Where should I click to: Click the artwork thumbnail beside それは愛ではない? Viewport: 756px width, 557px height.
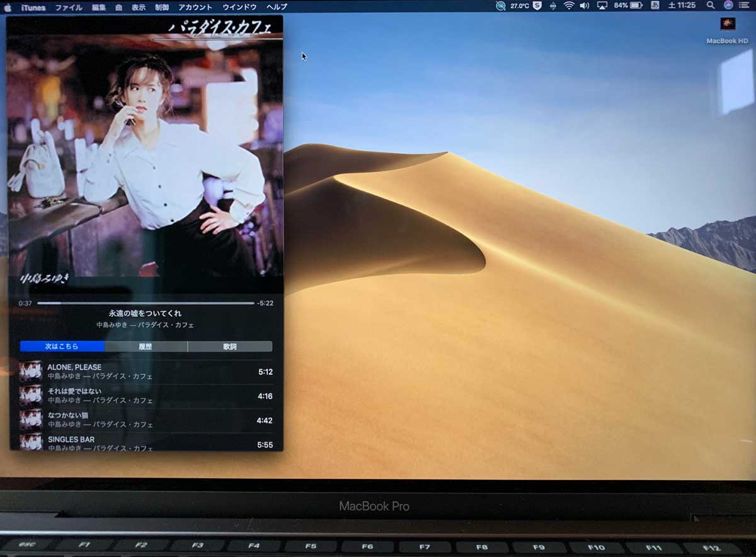30,396
